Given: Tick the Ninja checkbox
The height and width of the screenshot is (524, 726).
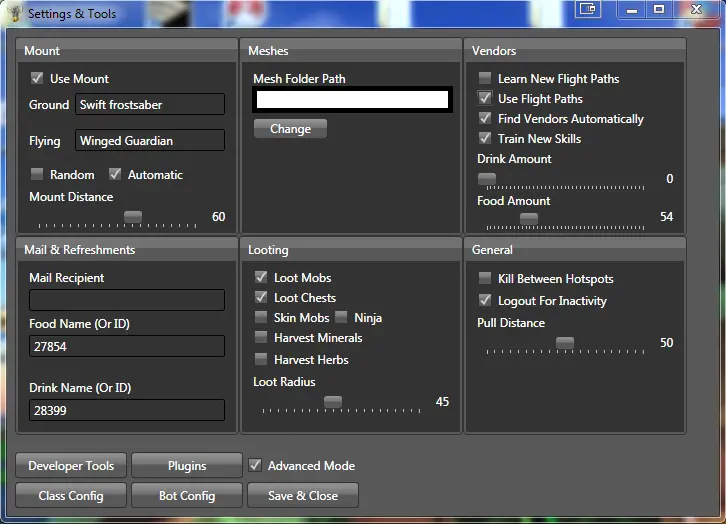Looking at the screenshot, I should coord(341,317).
